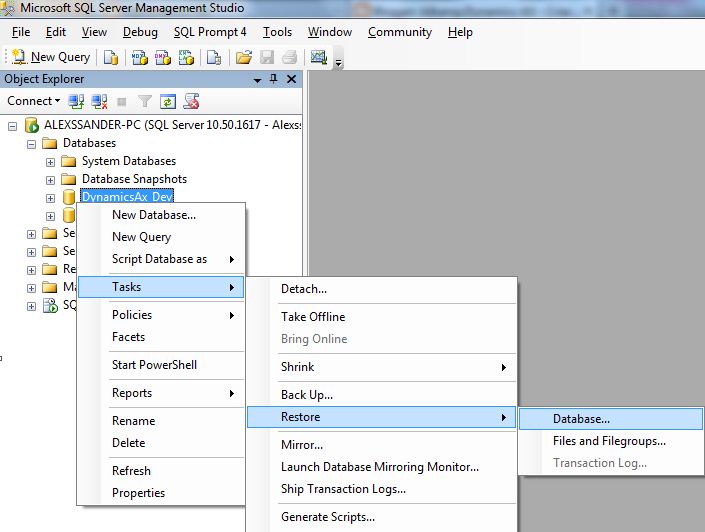705x532 pixels.
Task: Open Script Database as submenu
Action: coord(162,259)
